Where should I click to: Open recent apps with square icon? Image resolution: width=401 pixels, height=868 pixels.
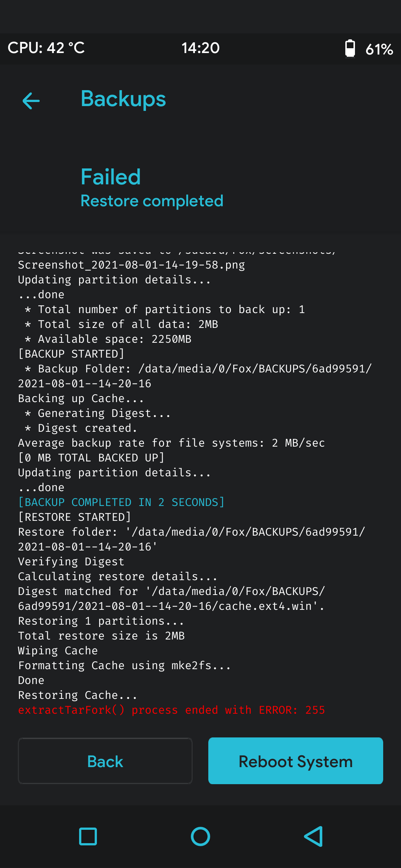(x=88, y=836)
